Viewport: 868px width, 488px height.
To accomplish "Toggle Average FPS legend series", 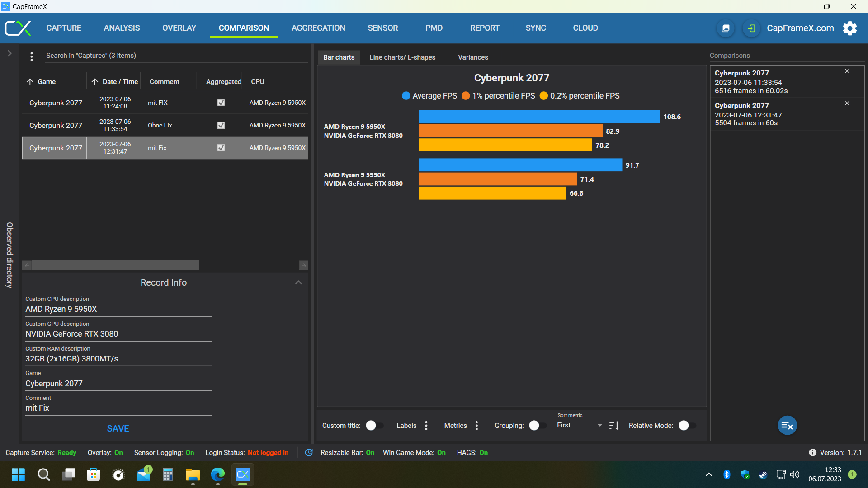I will [429, 96].
